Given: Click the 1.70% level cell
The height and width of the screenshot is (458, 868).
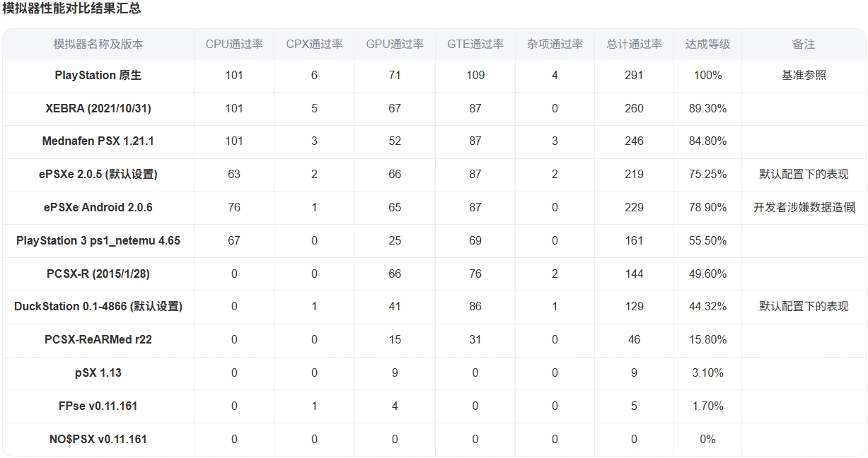Looking at the screenshot, I should click(x=707, y=406).
